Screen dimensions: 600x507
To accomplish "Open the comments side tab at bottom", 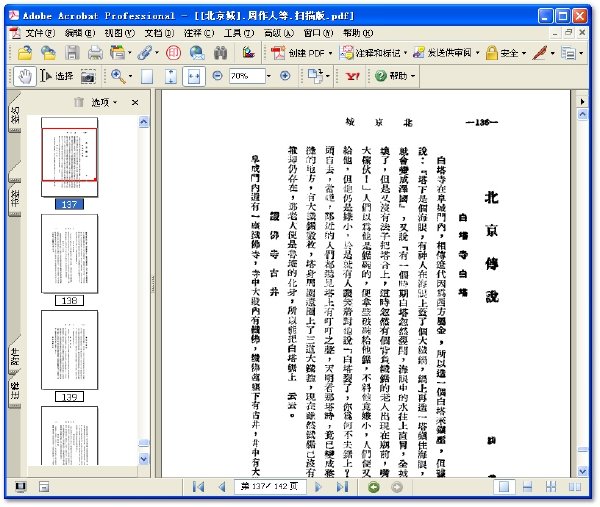I will pyautogui.click(x=15, y=390).
